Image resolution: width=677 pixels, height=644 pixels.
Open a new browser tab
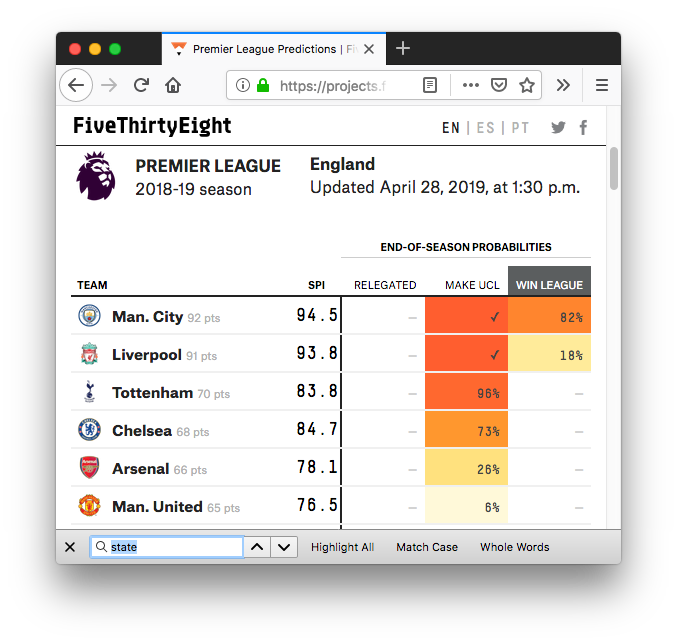click(403, 49)
